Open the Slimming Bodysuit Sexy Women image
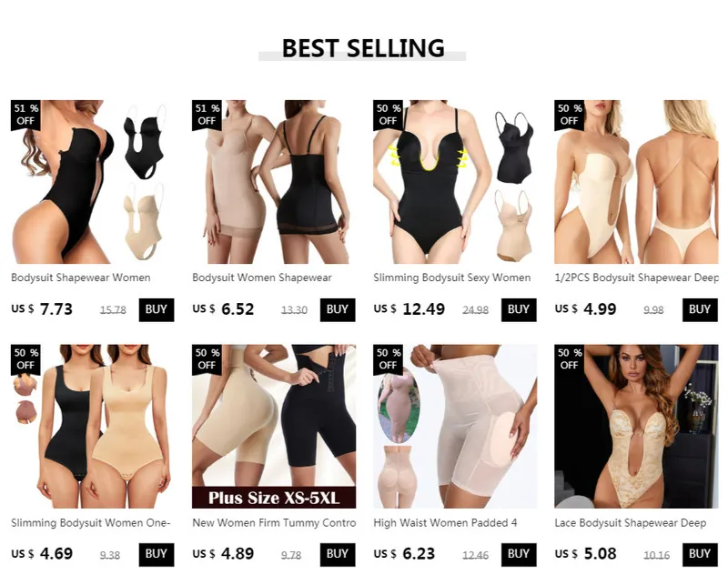Viewport: 728px width, 585px height. pos(454,182)
